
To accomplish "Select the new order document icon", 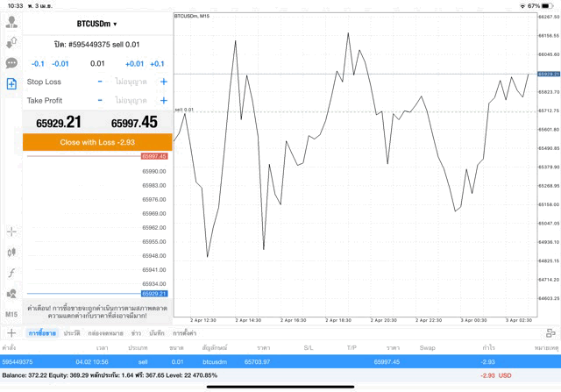I will (x=11, y=83).
